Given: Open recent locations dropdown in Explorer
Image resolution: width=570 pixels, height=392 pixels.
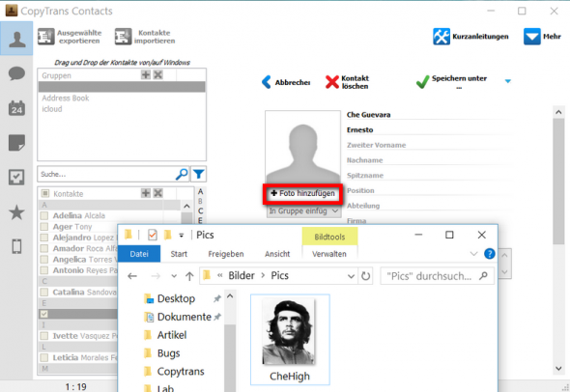Looking at the screenshot, I should tap(174, 276).
